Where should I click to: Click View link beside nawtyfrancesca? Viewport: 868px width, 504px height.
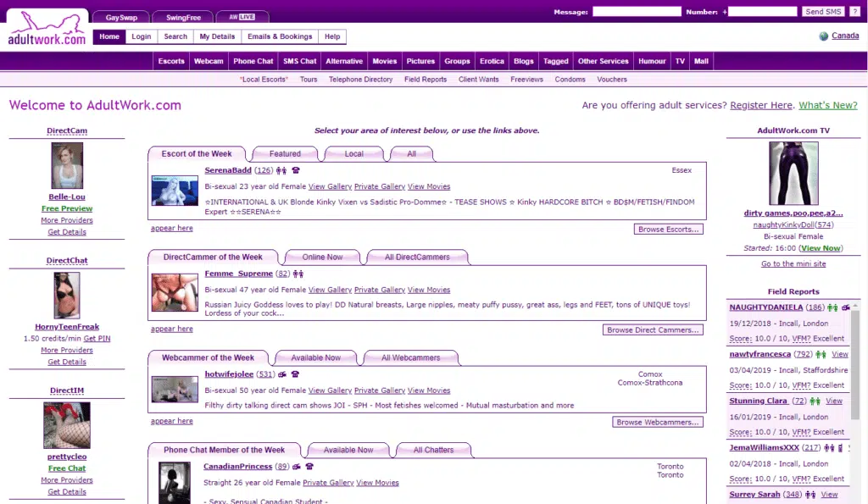coord(839,355)
